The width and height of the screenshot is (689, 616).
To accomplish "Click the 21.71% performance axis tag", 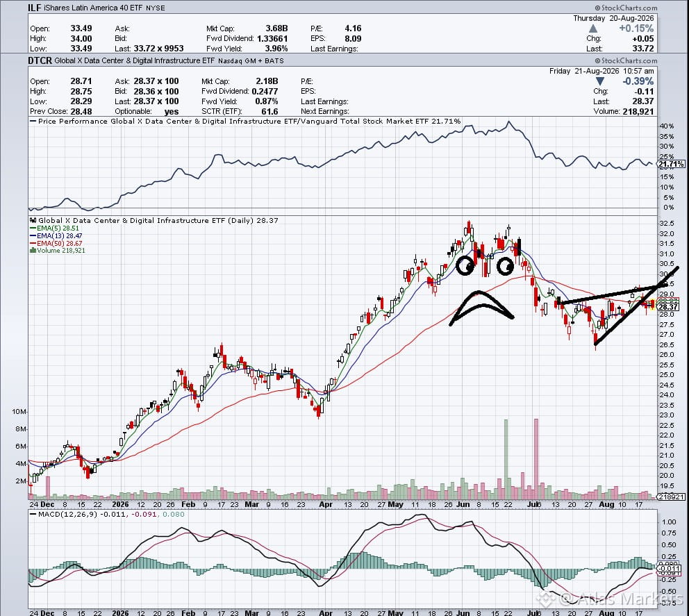I will pos(671,164).
